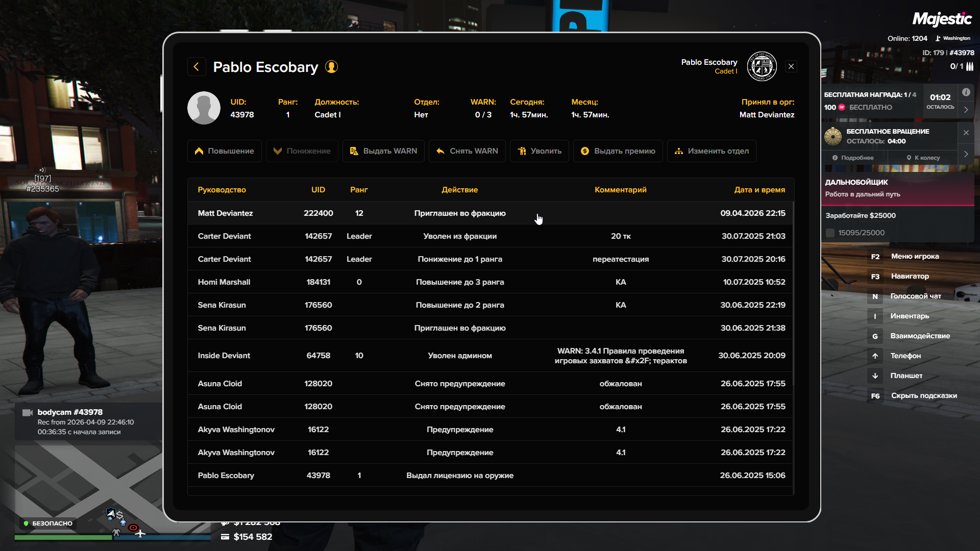The height and width of the screenshot is (551, 980).
Task: Click the gold user badge by the name
Action: point(332,67)
